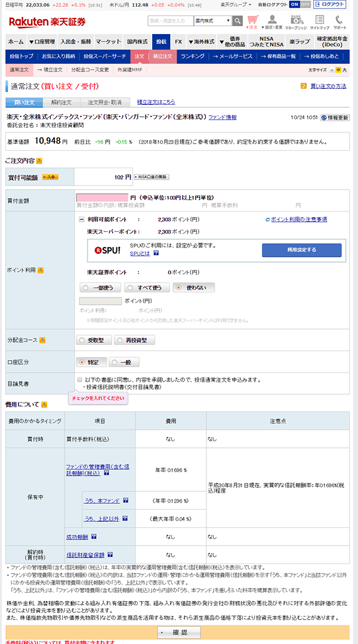Click the Rakuten 楽天証券 logo
358x644 pixels.
click(47, 22)
